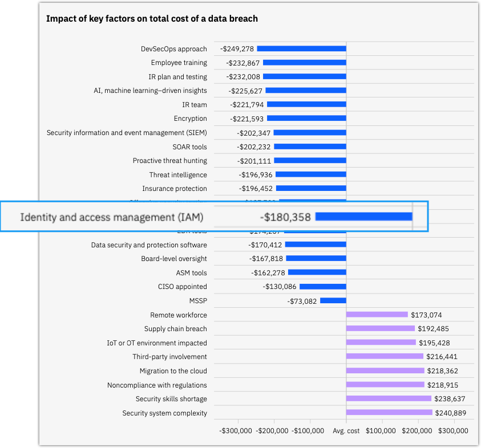Click the Employee training row label

coord(179,63)
